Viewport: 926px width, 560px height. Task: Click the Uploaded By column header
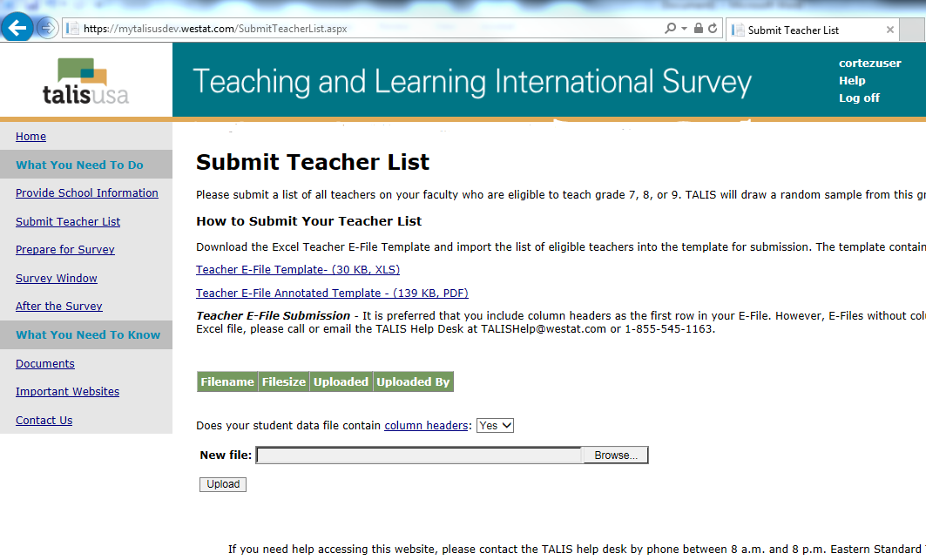pyautogui.click(x=414, y=381)
